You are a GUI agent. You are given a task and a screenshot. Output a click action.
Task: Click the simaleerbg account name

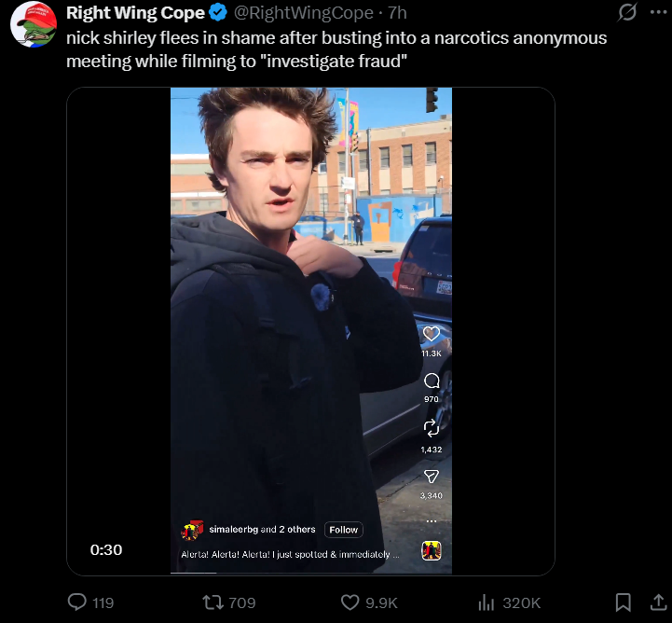pos(233,530)
